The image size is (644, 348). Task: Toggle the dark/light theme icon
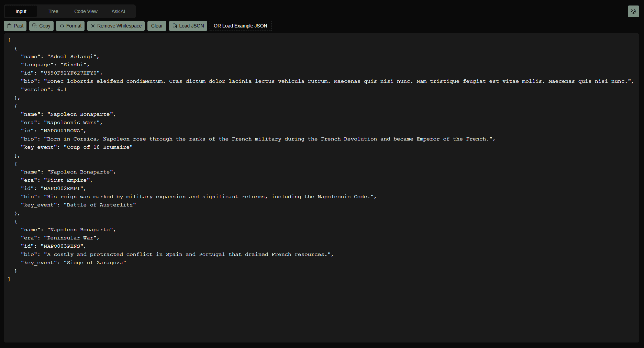(633, 11)
